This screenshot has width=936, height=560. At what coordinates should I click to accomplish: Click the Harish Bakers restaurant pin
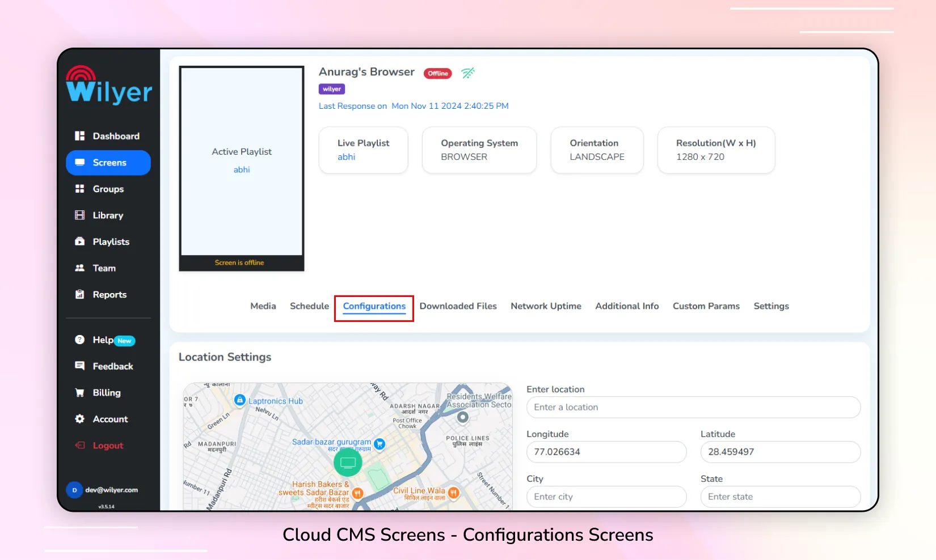point(357,493)
